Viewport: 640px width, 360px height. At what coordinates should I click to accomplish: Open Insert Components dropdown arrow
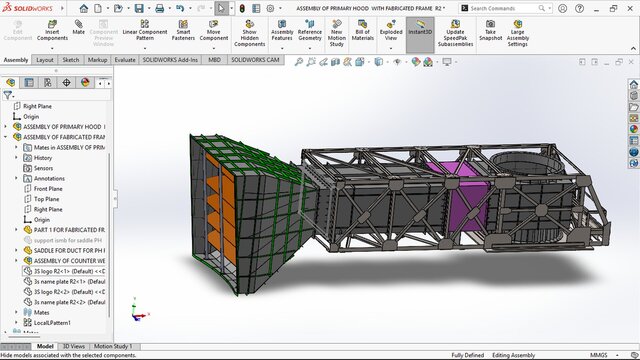click(52, 49)
